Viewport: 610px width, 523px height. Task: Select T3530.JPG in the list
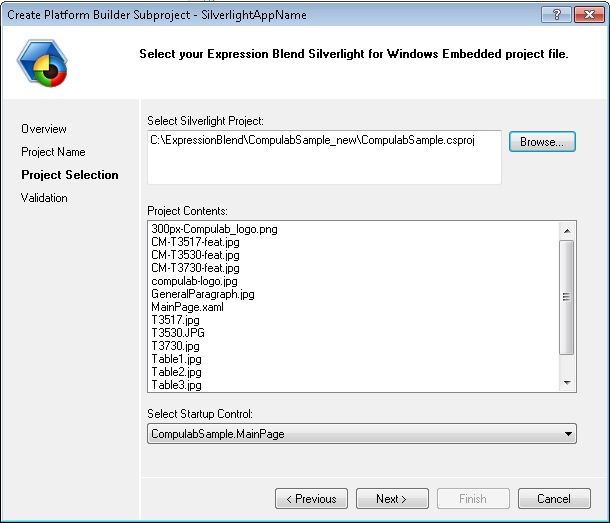[178, 333]
